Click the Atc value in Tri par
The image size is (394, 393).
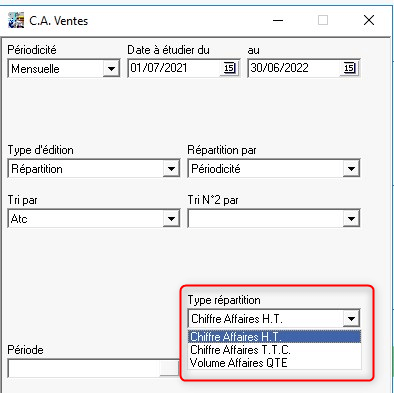coord(19,219)
